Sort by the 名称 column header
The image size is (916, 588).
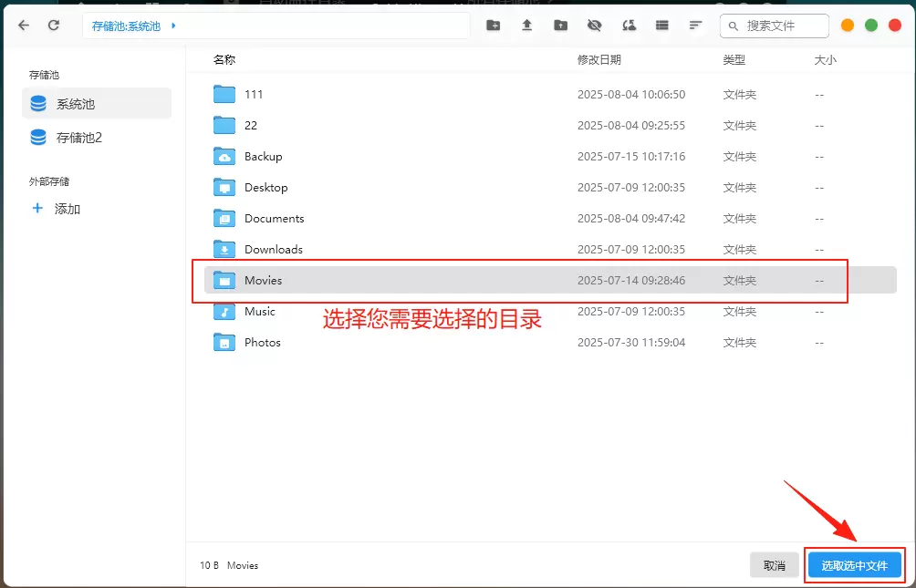coord(224,60)
